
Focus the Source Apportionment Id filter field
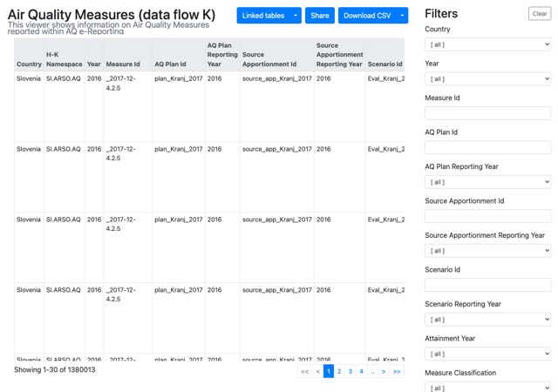(487, 216)
